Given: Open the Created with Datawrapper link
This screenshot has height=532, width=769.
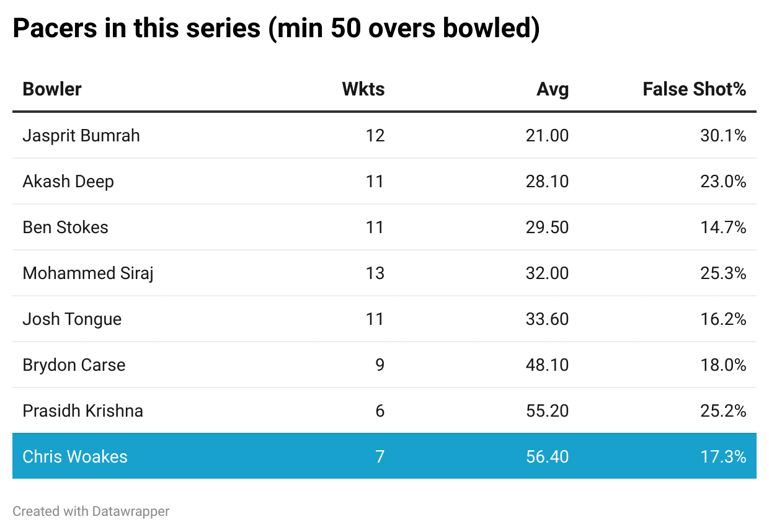Looking at the screenshot, I should tap(91, 512).
